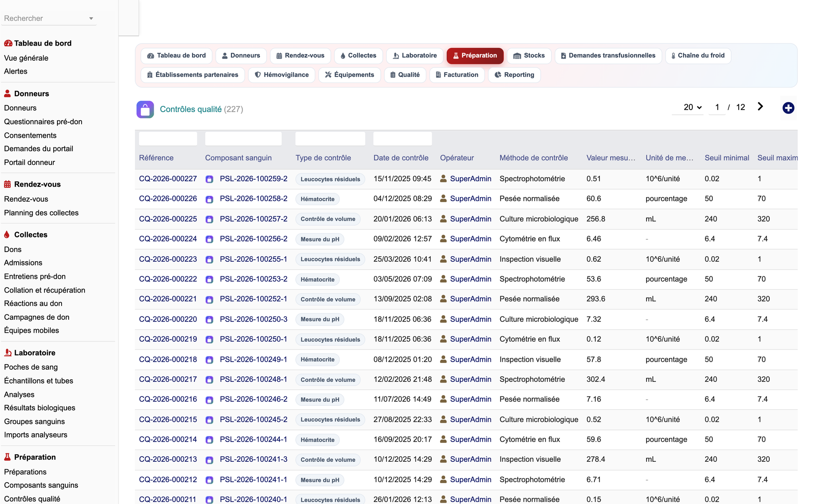Click user icon in row CQ-2026-000214
Screen dimensions: 815x504
point(443,440)
